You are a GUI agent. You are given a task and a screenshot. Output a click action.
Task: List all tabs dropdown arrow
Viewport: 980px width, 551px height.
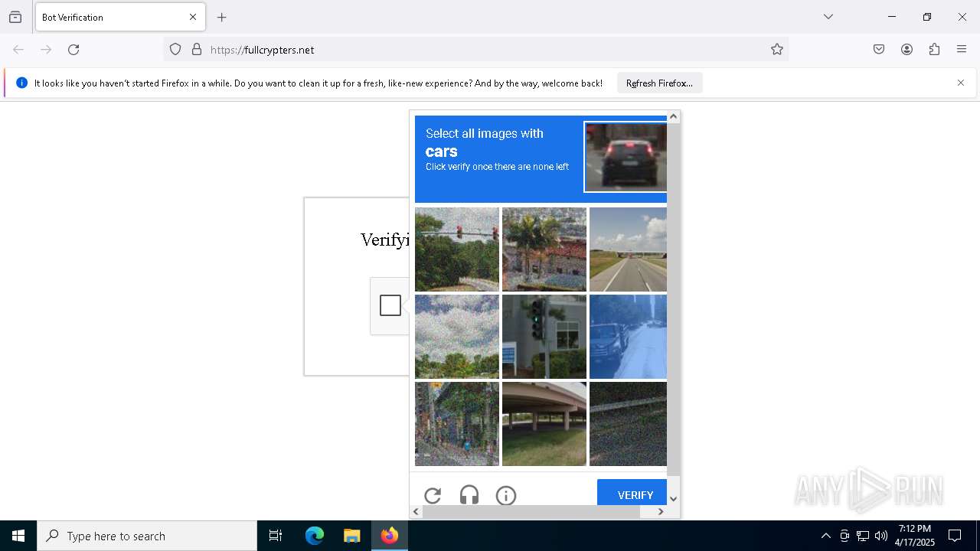pos(828,17)
